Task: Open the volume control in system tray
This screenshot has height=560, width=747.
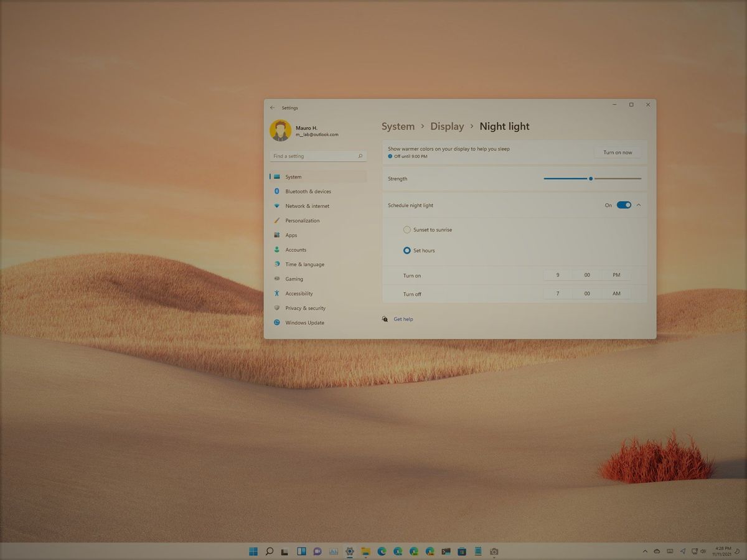Action: [x=703, y=551]
